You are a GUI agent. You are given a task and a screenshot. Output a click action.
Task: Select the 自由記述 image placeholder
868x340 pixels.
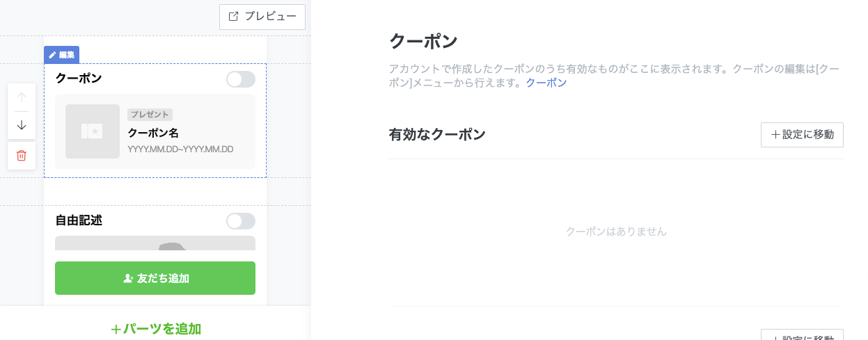coord(155,243)
